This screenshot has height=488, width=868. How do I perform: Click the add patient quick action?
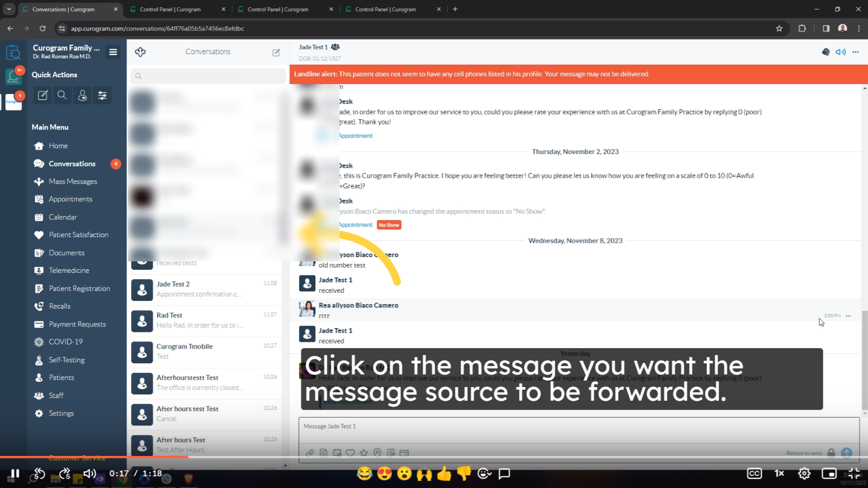(82, 95)
